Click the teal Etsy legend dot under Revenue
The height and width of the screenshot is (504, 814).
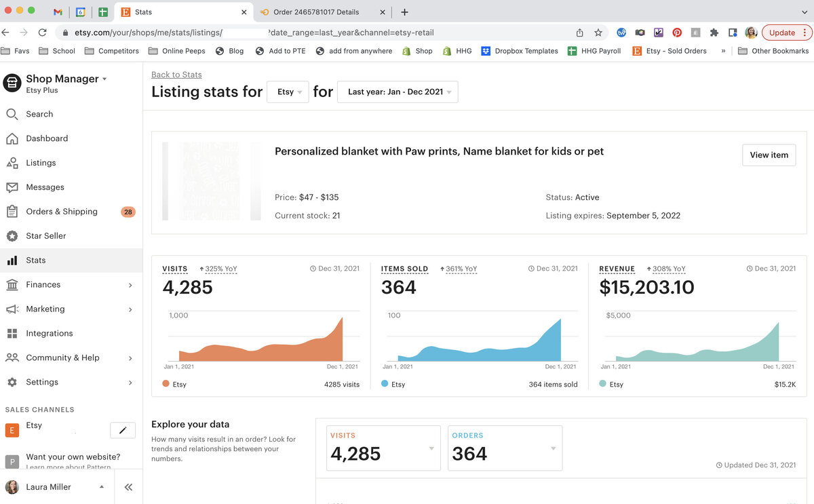click(603, 384)
